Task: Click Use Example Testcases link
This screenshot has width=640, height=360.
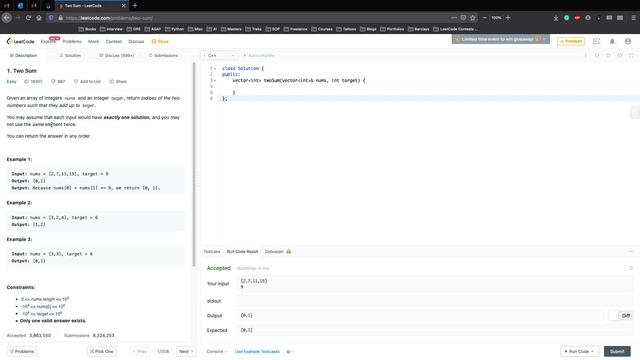Action: click(x=257, y=351)
